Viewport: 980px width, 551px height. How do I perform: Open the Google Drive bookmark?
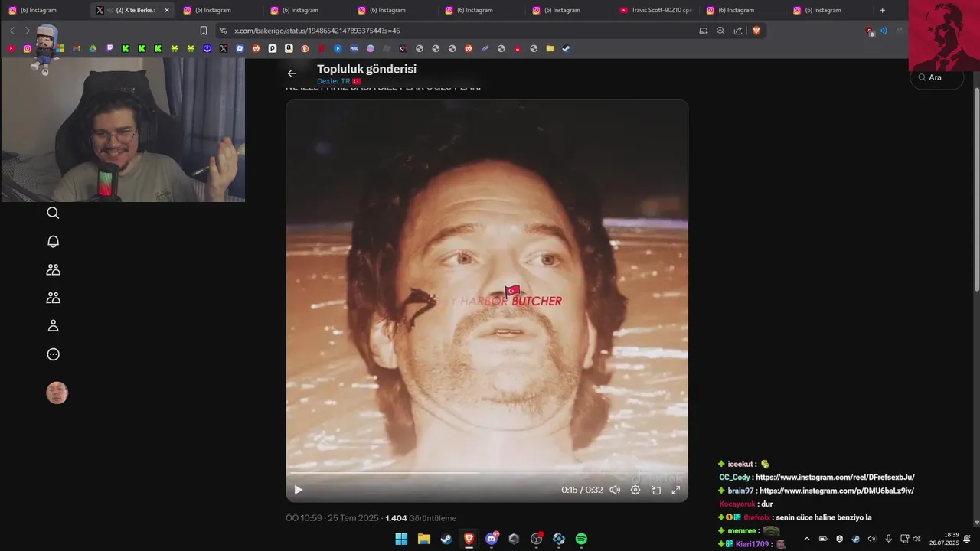pos(93,48)
